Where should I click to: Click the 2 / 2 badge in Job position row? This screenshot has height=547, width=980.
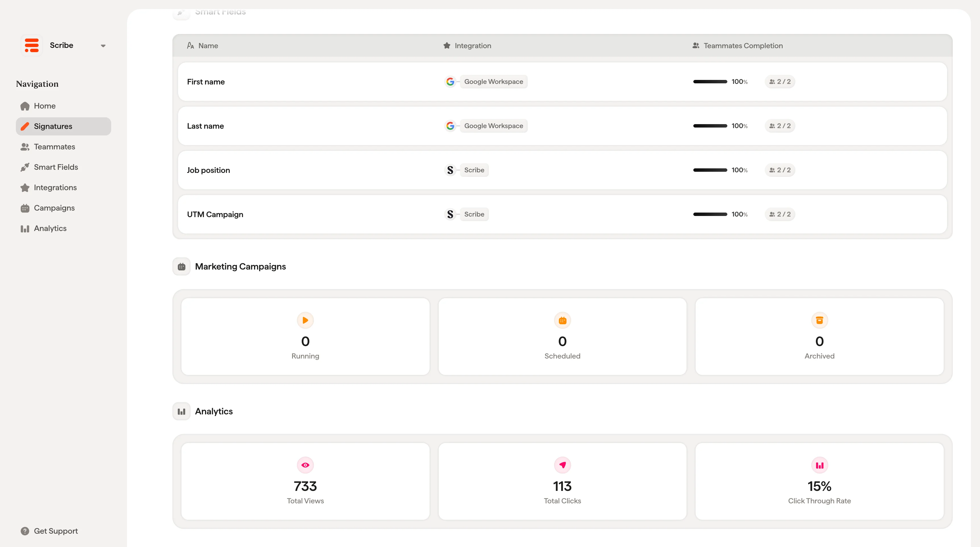coord(780,170)
